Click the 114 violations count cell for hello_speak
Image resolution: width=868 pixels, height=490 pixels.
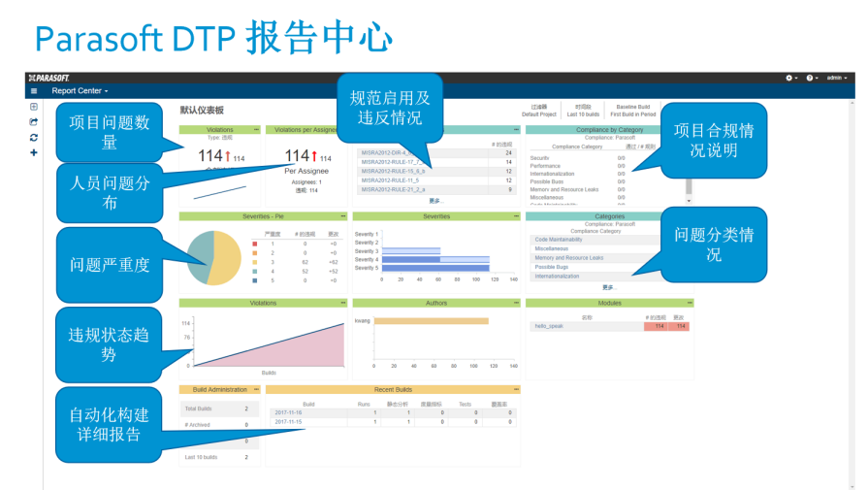(656, 326)
